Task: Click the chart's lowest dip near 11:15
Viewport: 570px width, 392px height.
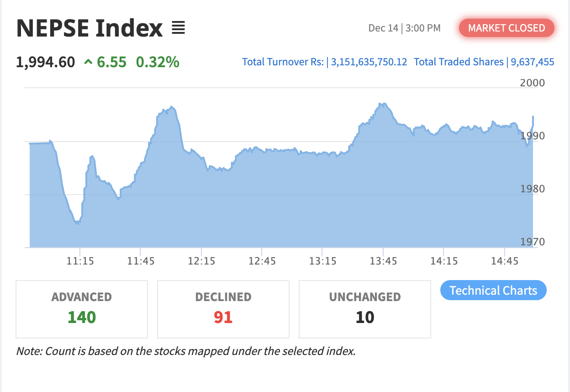Action: pos(77,223)
